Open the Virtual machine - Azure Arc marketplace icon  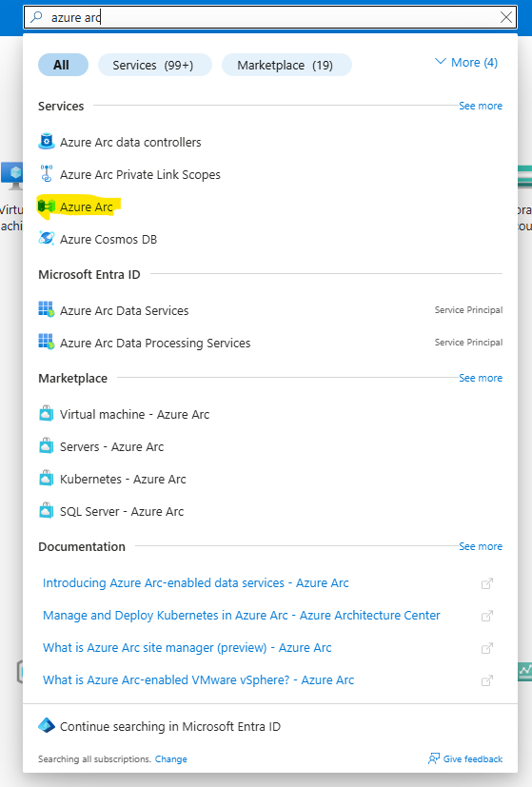click(47, 414)
